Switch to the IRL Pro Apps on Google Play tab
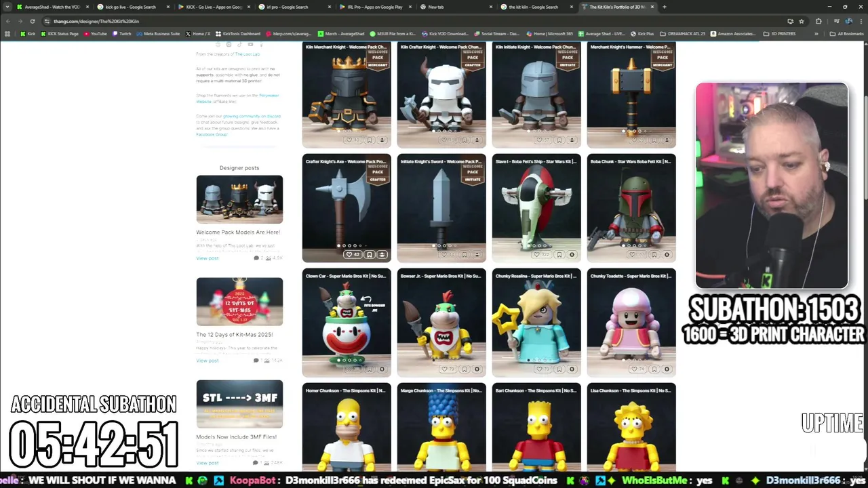The width and height of the screenshot is (868, 488). 376,7
